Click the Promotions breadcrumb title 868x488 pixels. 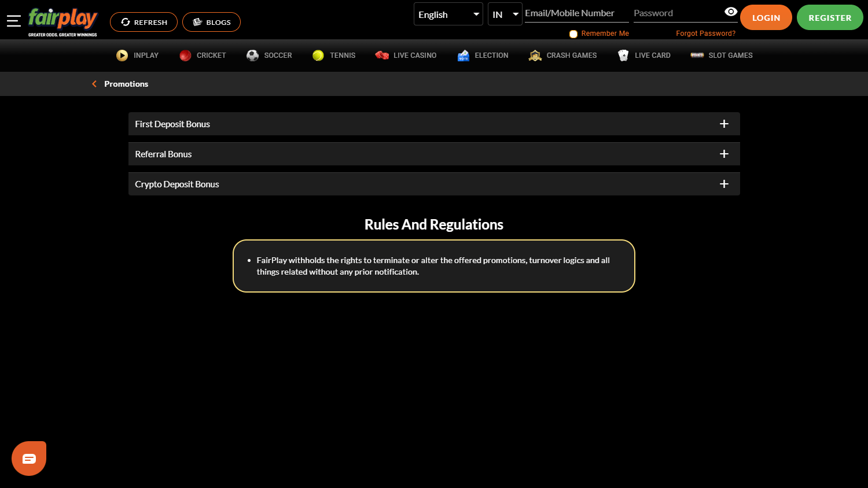[126, 84]
